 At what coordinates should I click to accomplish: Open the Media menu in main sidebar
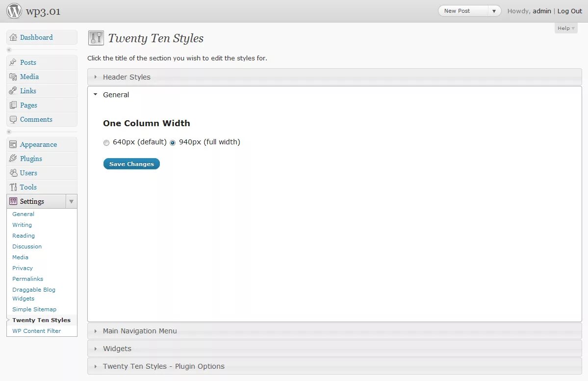(x=29, y=77)
